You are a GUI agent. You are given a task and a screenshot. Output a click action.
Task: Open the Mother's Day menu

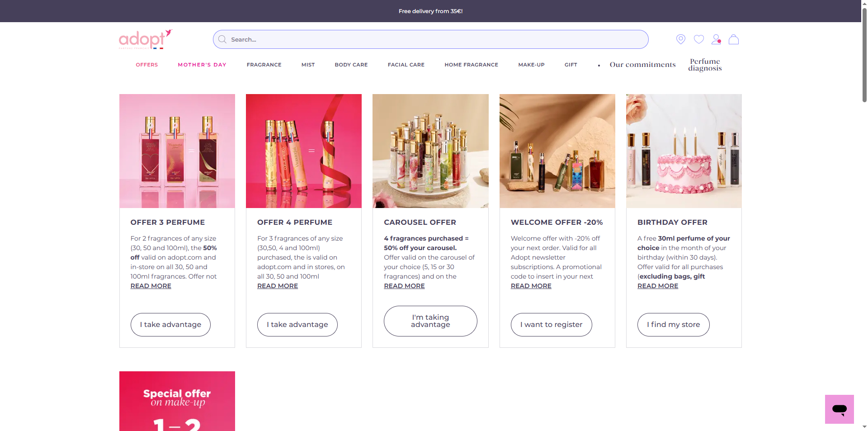coord(202,65)
